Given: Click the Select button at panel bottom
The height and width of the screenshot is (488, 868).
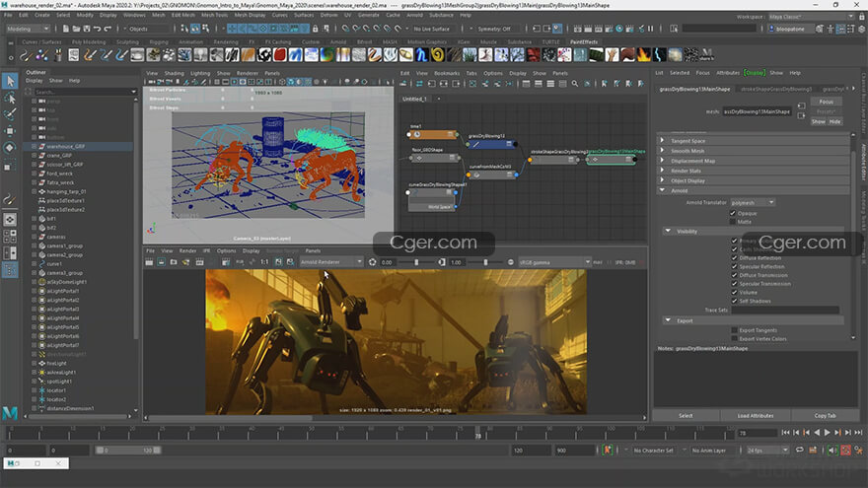Looking at the screenshot, I should (x=686, y=415).
